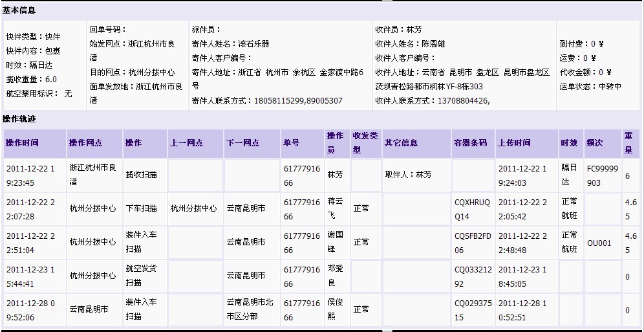Click the 频次 column header
Screen dimensions: 644x332
[x=603, y=144]
